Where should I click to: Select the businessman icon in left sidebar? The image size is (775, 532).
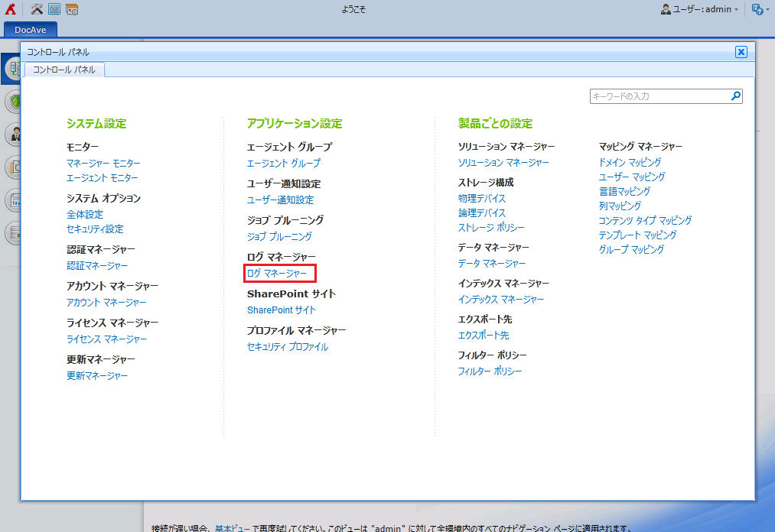(13, 135)
